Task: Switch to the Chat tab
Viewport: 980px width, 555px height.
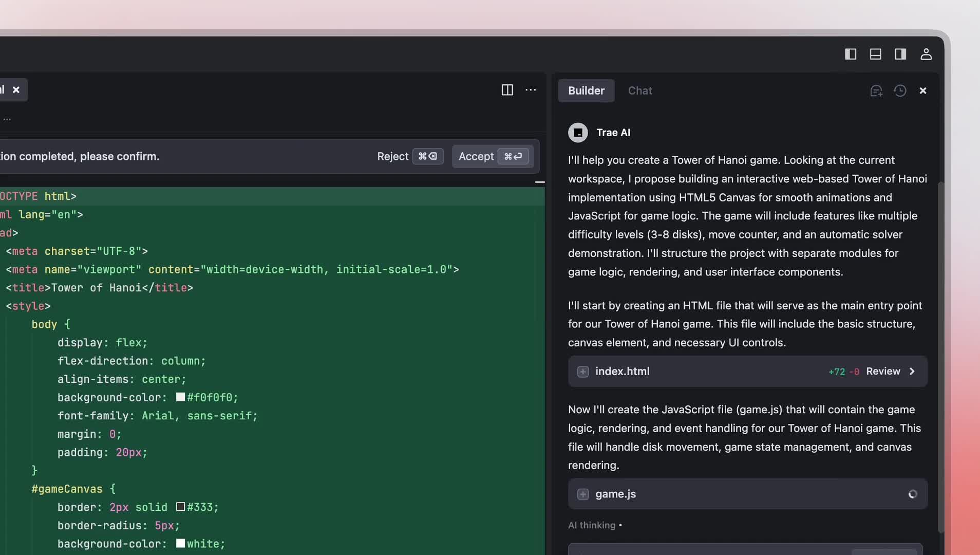Action: click(640, 91)
